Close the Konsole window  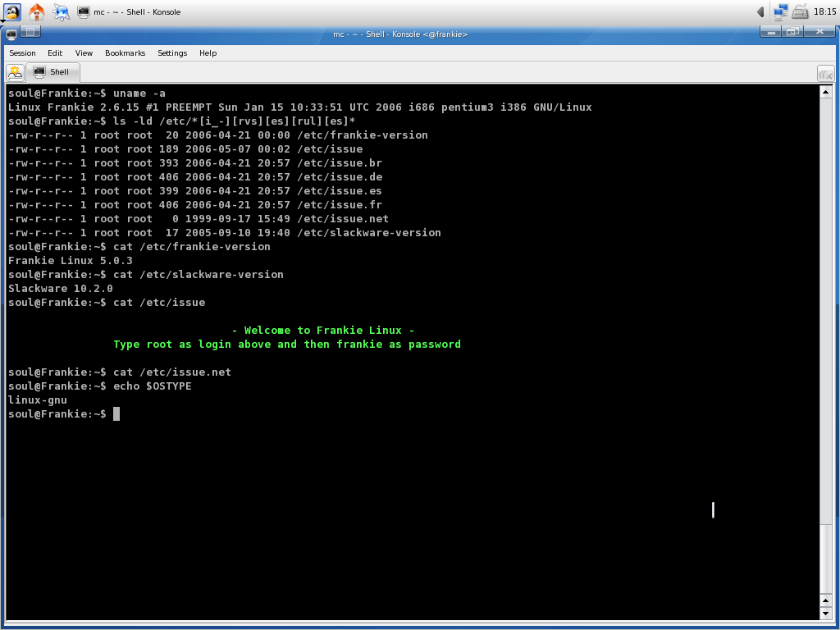pos(819,32)
